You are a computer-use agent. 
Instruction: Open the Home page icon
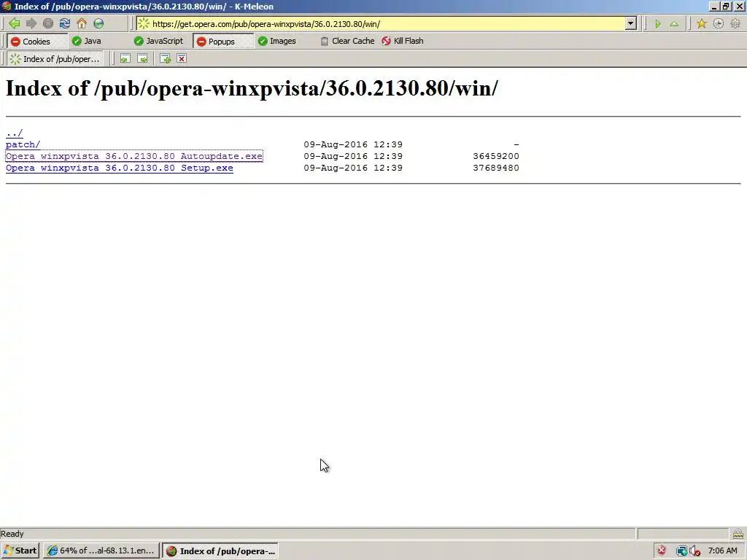pos(82,23)
